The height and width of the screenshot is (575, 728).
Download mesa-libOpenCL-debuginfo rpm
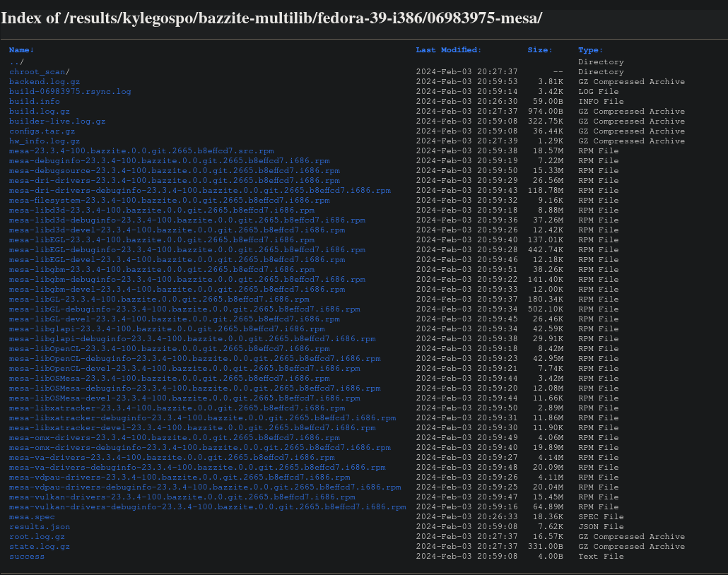coord(195,359)
